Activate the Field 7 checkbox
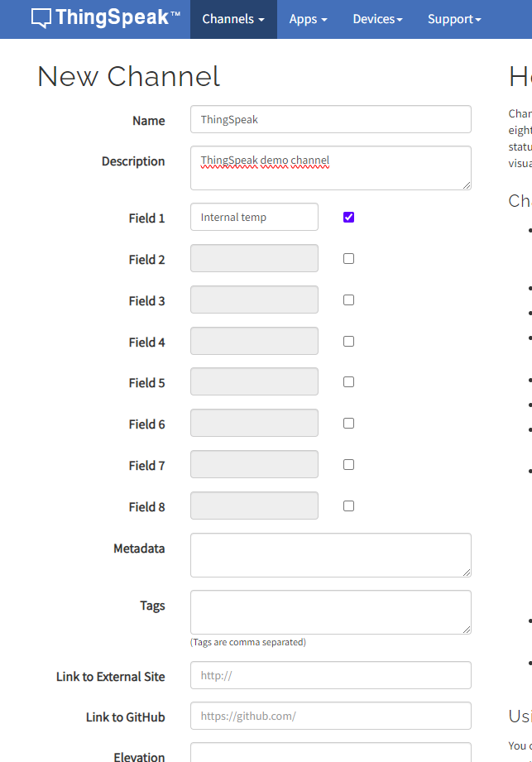The width and height of the screenshot is (532, 762). pyautogui.click(x=348, y=465)
